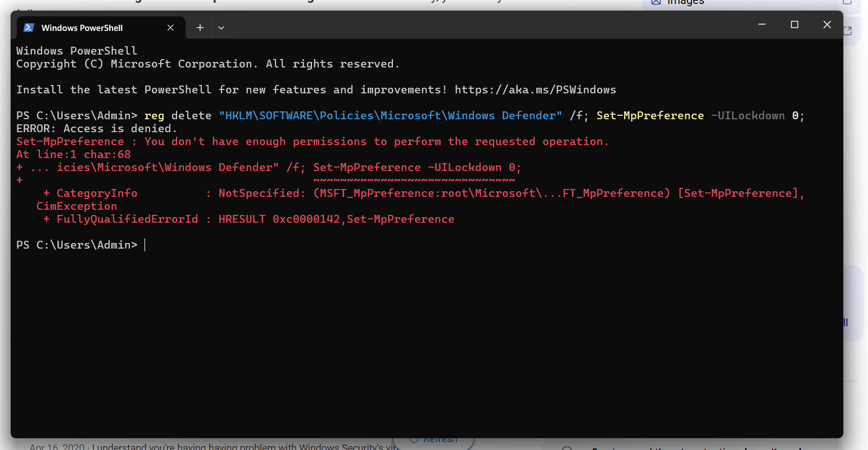This screenshot has width=868, height=450.
Task: Minimize the terminal window
Action: tap(762, 24)
